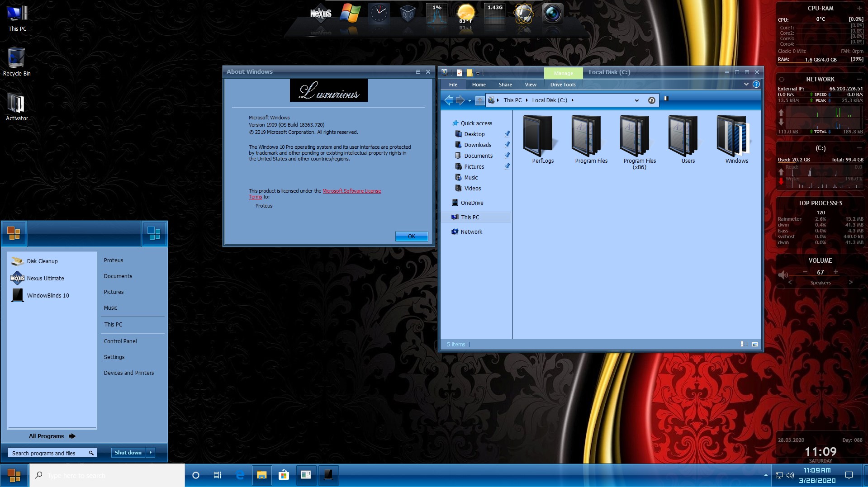Click New Folder icon in Explorer title bar
Image resolution: width=868 pixels, height=487 pixels.
click(470, 72)
